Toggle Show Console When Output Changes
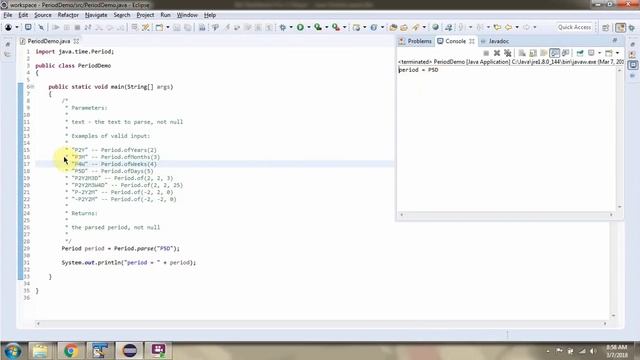640x360 pixels. tap(554, 53)
